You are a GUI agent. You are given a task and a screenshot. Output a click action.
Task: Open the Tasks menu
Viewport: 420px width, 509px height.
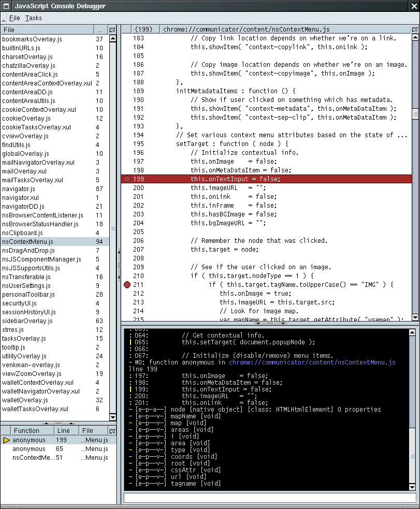click(34, 18)
